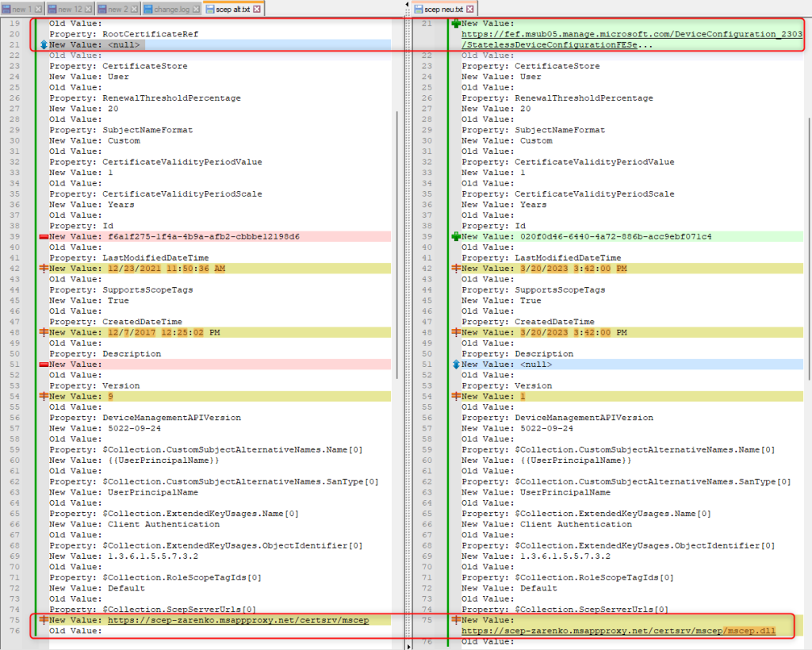Click right 'Property: $Collection.RoleScopeTagIds[0]' line
The height and width of the screenshot is (650, 812).
click(x=568, y=578)
